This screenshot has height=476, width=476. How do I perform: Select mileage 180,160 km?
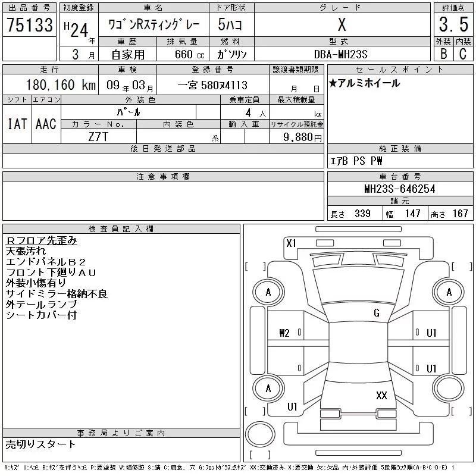click(x=61, y=85)
